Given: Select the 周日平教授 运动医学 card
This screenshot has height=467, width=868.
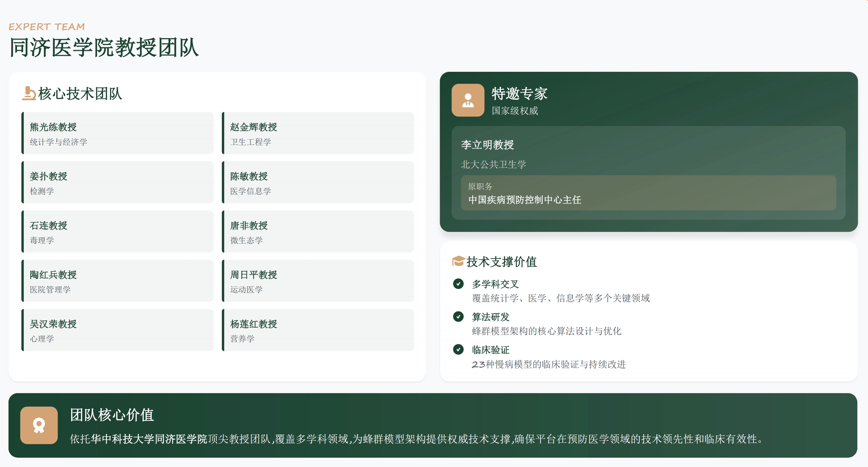Looking at the screenshot, I should tap(318, 281).
